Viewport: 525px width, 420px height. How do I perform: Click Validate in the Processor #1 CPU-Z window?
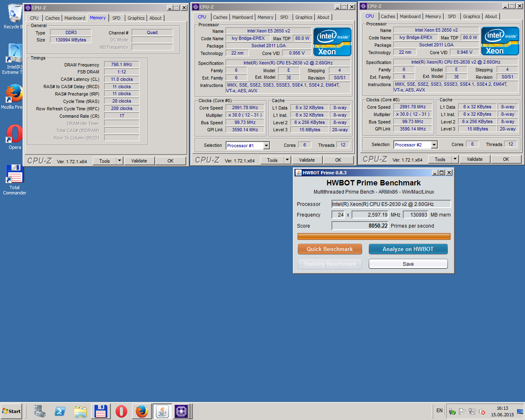[307, 160]
